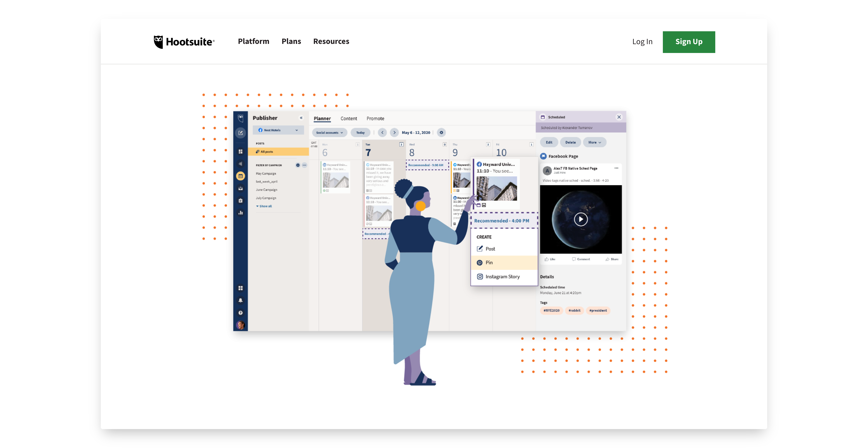Click the #rabbit tag

[575, 310]
